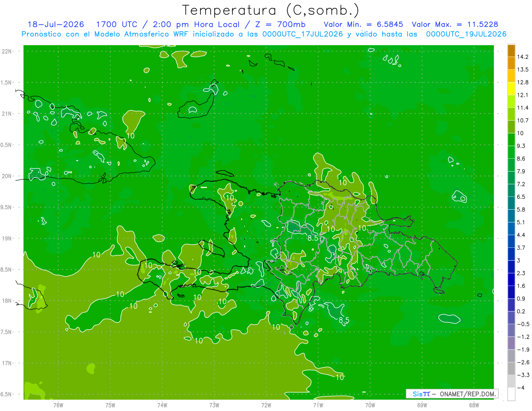
Task: Pick the purple legend swatch between -1.2 and -1.9
Action: click(511, 343)
